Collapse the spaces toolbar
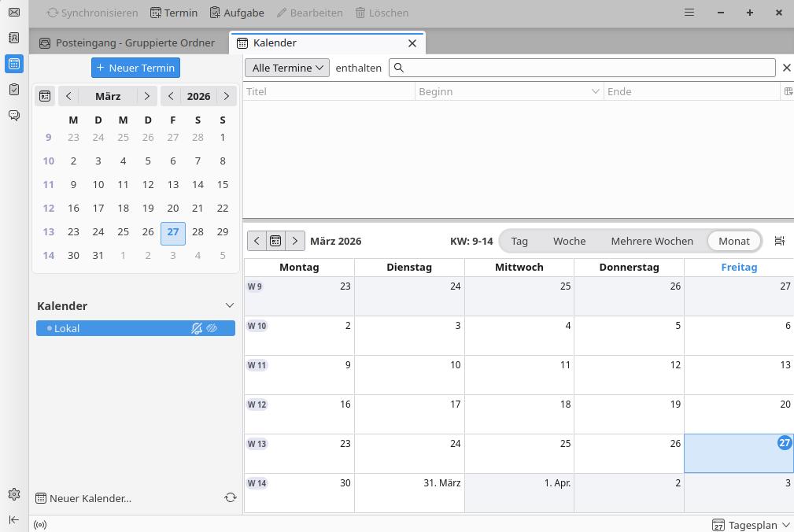794x532 pixels. pos(13,519)
